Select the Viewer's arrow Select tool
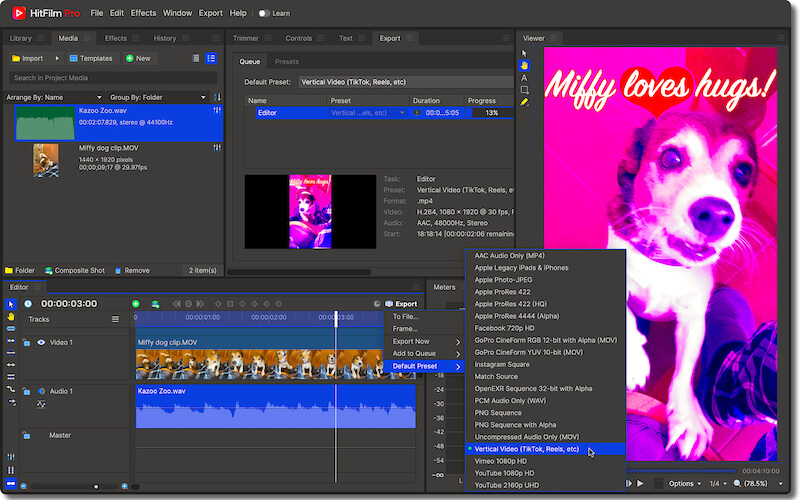This screenshot has height=500, width=800. (x=524, y=53)
